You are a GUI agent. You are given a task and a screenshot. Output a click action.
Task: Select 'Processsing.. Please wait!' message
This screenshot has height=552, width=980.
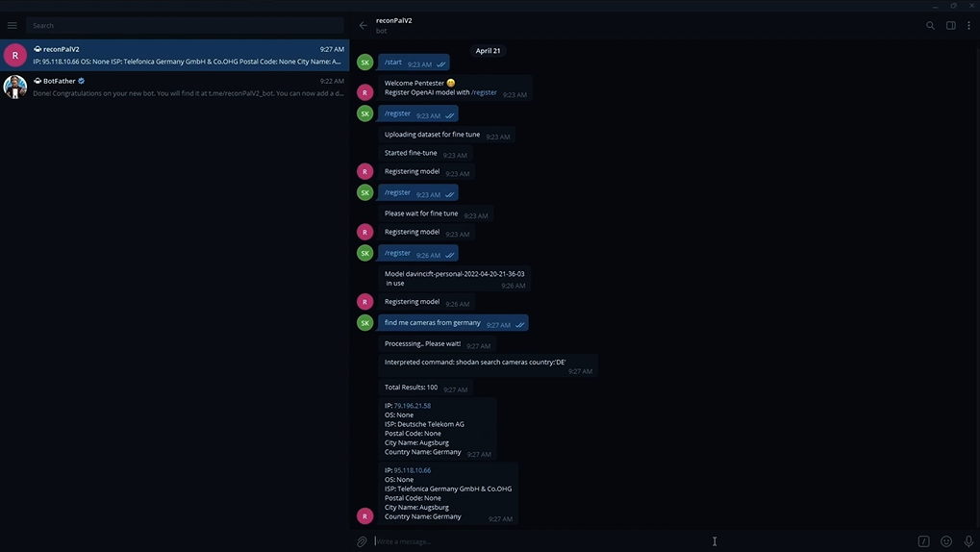point(437,344)
